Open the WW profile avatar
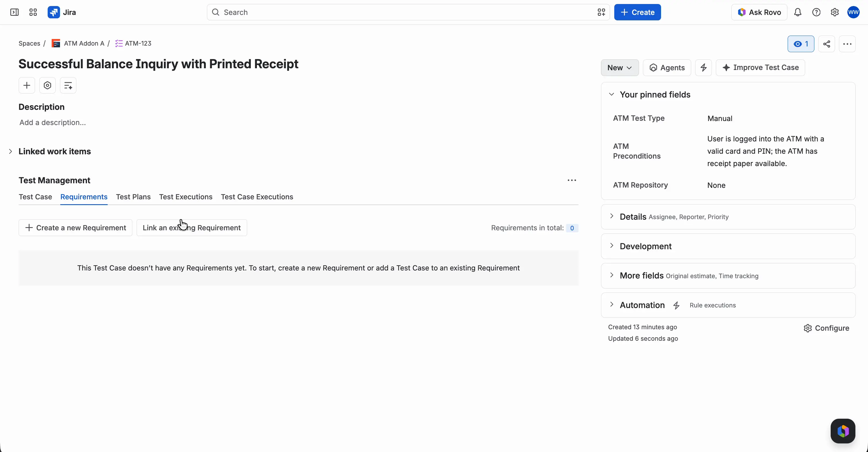The height and width of the screenshot is (452, 868). pyautogui.click(x=854, y=12)
